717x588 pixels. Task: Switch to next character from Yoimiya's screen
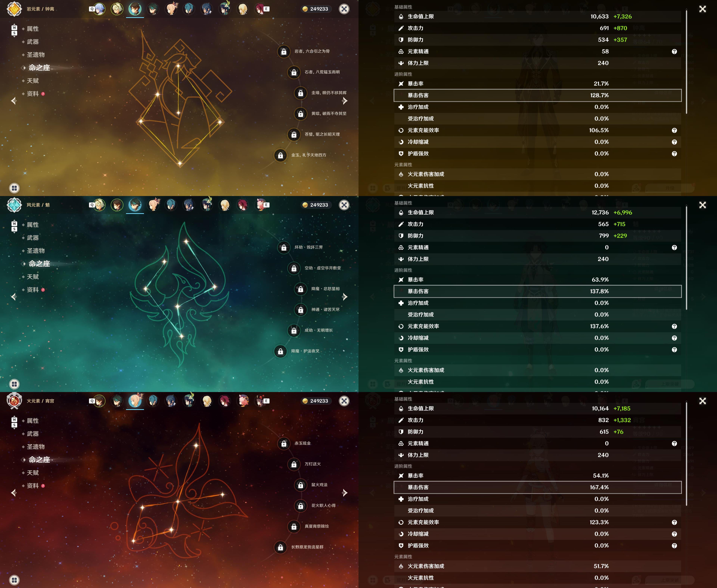coord(345,493)
